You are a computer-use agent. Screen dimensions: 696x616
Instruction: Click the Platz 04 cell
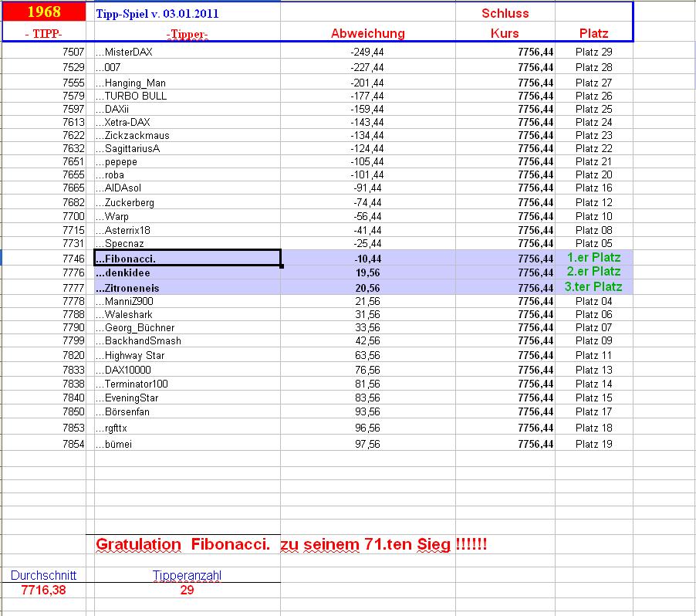(594, 302)
